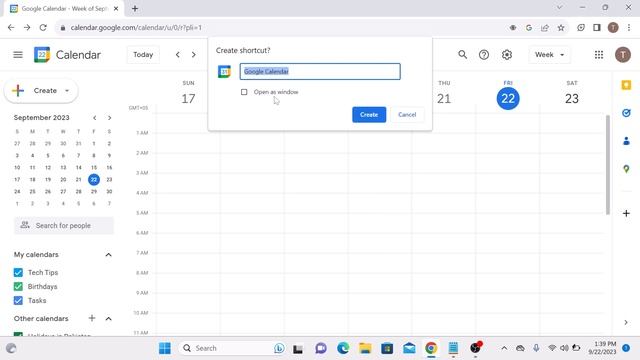
Task: Open Chrome extensions puzzle icon
Action: point(580,28)
